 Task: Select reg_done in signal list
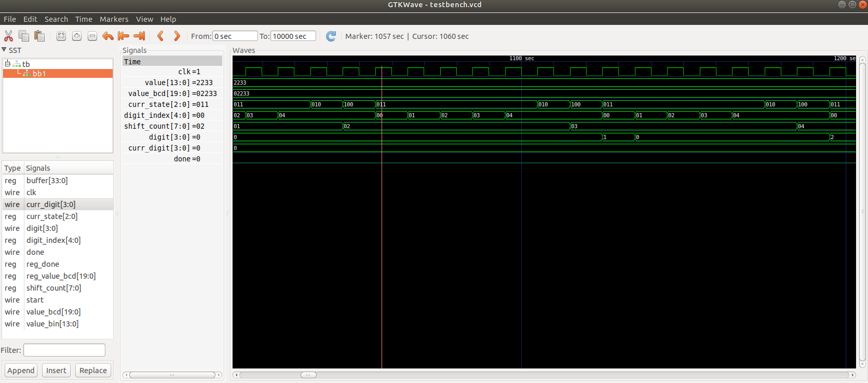tap(58, 264)
